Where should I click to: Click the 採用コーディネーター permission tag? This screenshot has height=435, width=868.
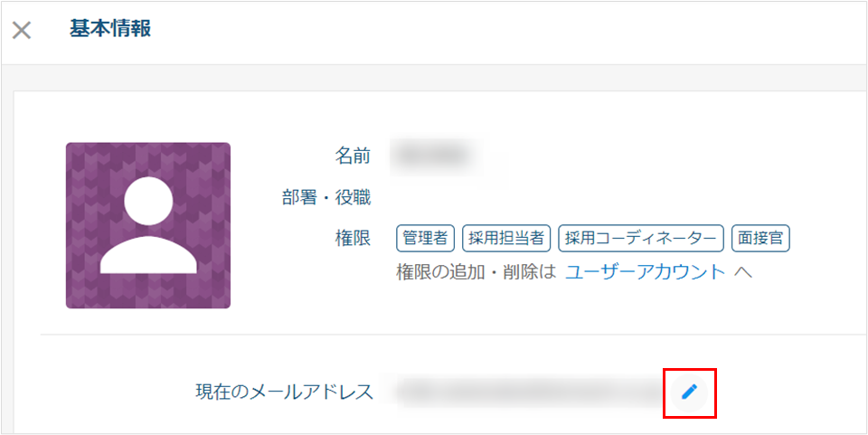coord(641,239)
